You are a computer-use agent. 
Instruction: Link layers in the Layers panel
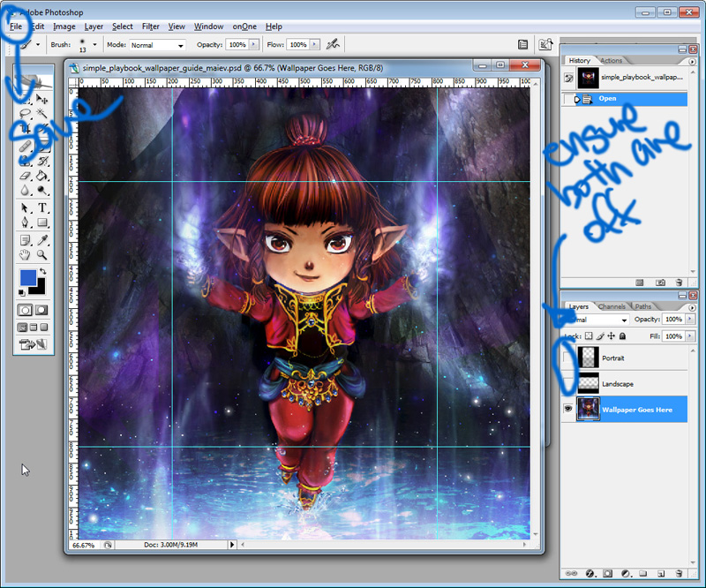tap(571, 574)
